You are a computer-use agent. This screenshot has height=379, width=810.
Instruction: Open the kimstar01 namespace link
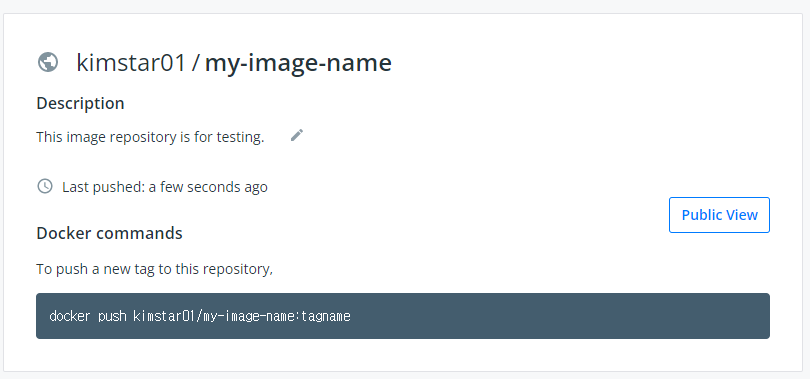click(x=131, y=62)
